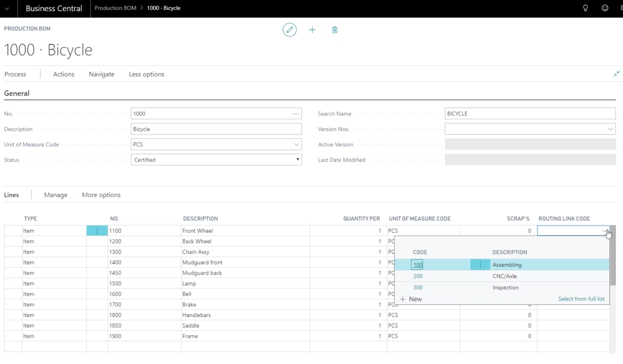623x364 pixels.
Task: Click into the Description field Bicycle
Action: point(216,129)
